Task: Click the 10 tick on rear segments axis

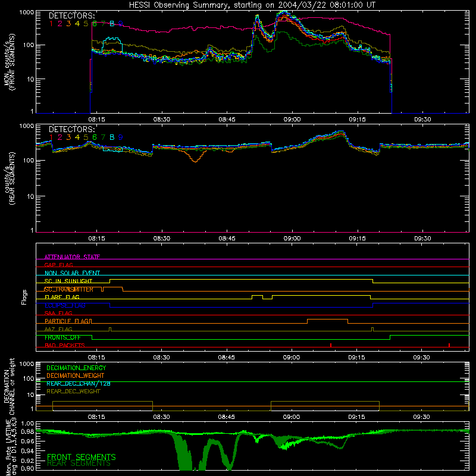Action: (30, 196)
